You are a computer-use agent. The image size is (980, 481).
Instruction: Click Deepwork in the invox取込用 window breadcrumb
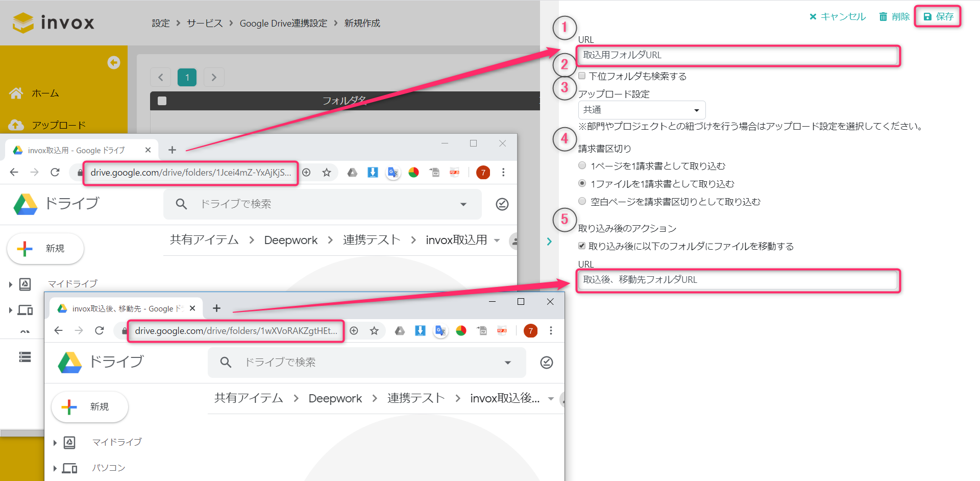[290, 240]
